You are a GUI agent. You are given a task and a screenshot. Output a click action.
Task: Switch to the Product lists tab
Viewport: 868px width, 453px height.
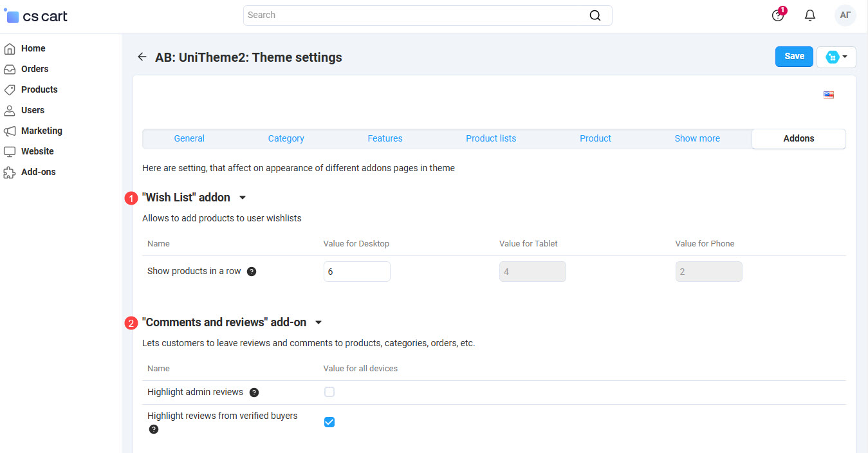pyautogui.click(x=491, y=138)
